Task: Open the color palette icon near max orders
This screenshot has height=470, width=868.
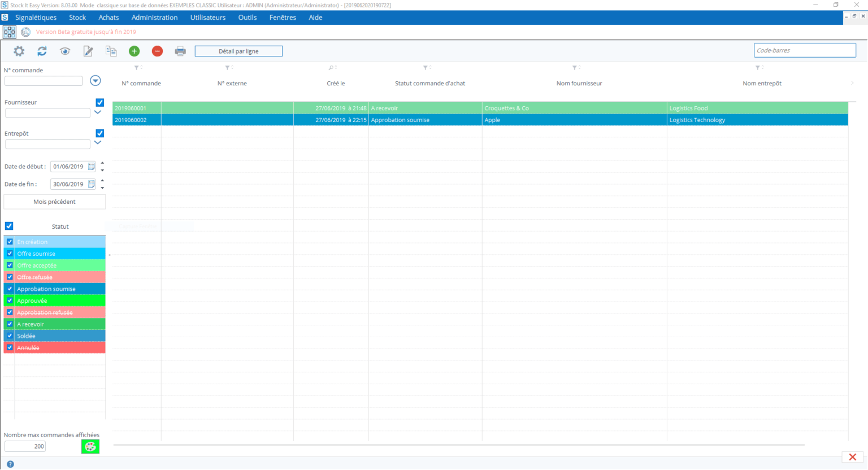Action: coord(90,446)
